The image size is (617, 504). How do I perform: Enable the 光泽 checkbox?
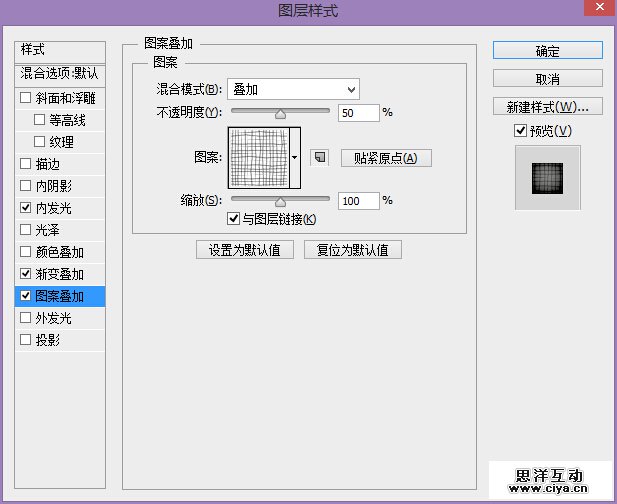[x=26, y=229]
